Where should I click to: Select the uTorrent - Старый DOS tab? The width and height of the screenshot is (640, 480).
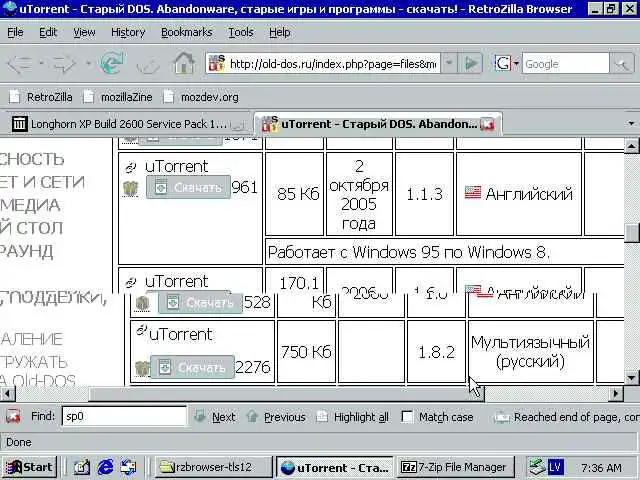[378, 124]
